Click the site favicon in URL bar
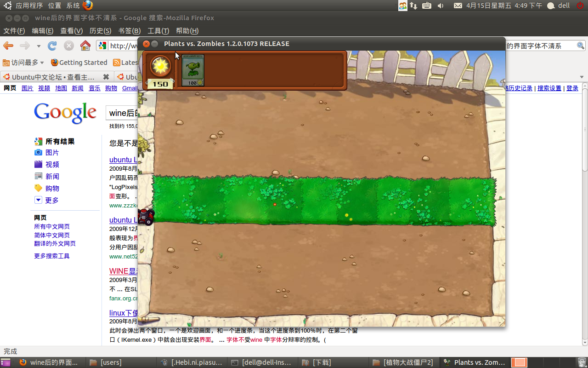The width and height of the screenshot is (588, 368). pyautogui.click(x=103, y=46)
